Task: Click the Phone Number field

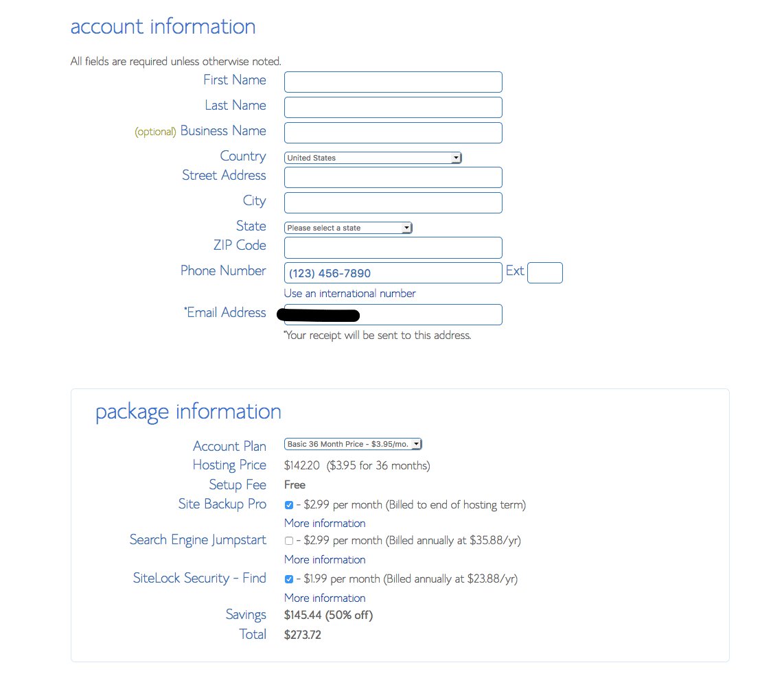Action: (x=393, y=273)
